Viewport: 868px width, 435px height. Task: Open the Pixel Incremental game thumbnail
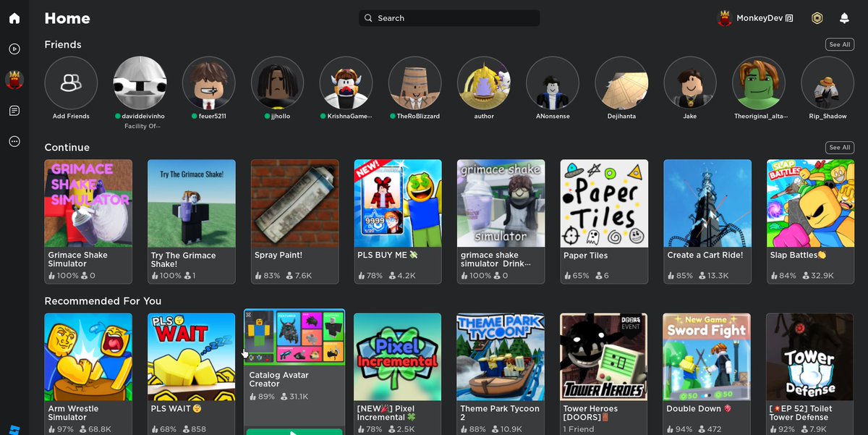coord(398,357)
